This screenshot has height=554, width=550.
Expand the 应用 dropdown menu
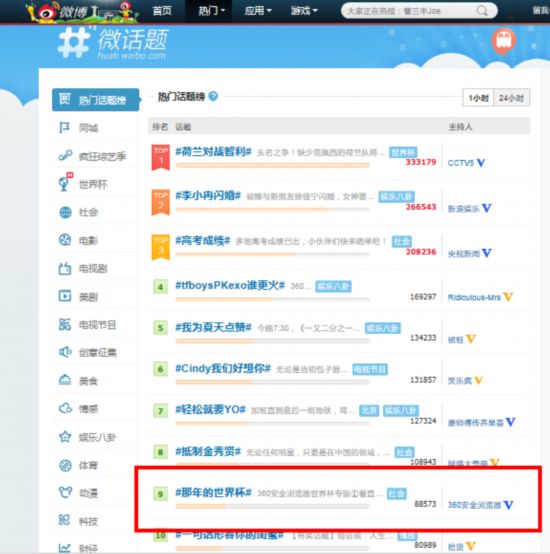(x=258, y=11)
